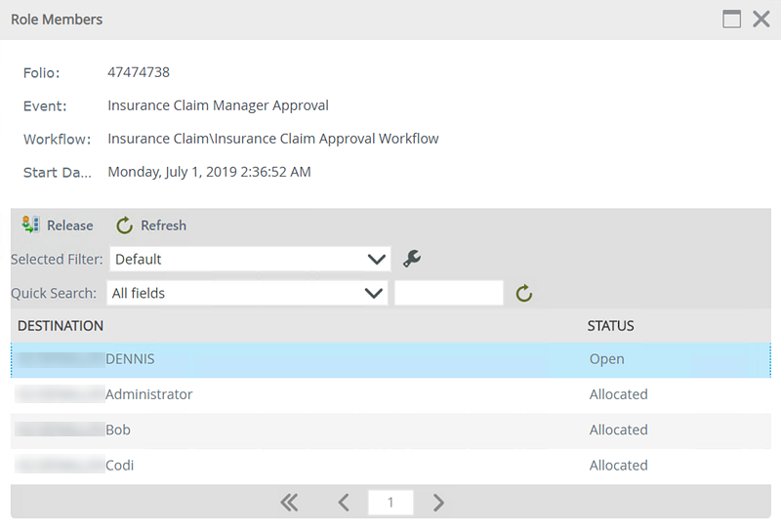Click the Refresh circular arrow icon
The width and height of the screenshot is (781, 532).
[x=125, y=225]
